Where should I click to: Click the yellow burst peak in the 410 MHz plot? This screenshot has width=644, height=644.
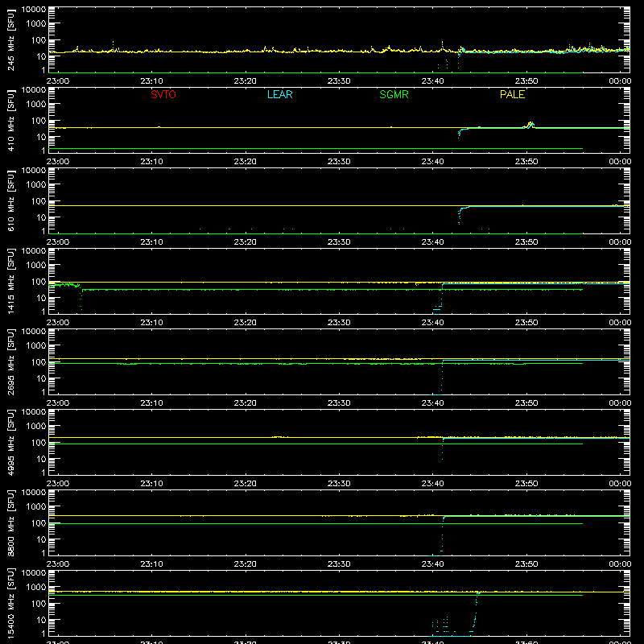click(530, 124)
